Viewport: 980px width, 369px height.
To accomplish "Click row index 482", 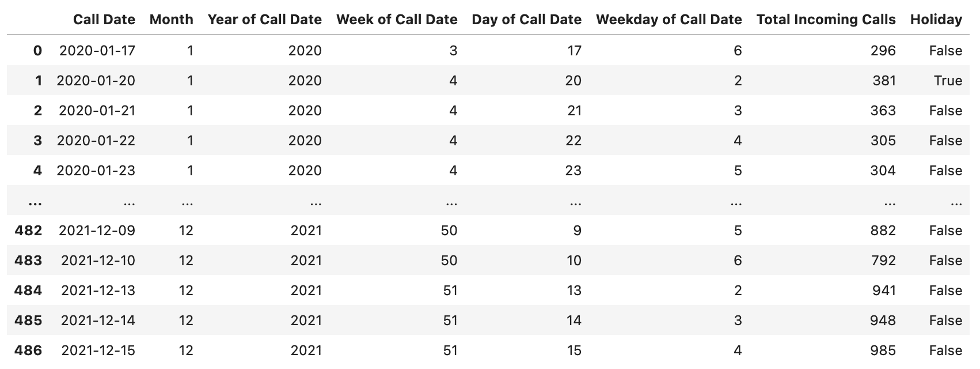I will click(x=28, y=231).
